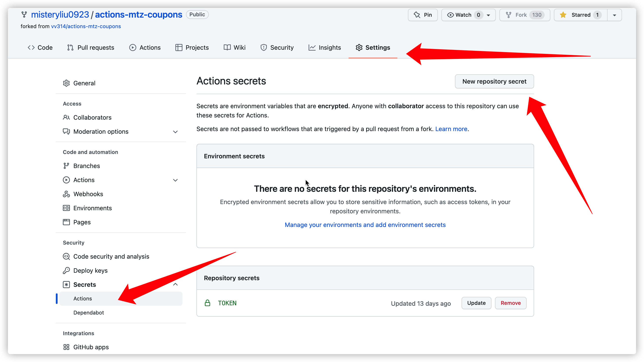Viewport: 644px width, 362px height.
Task: Click the lock icon beside TOKEN
Action: pos(207,303)
